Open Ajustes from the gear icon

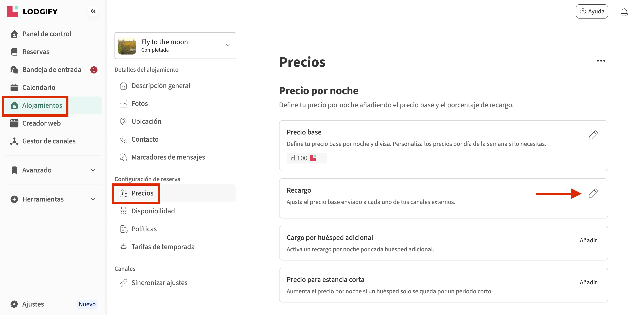coord(14,304)
